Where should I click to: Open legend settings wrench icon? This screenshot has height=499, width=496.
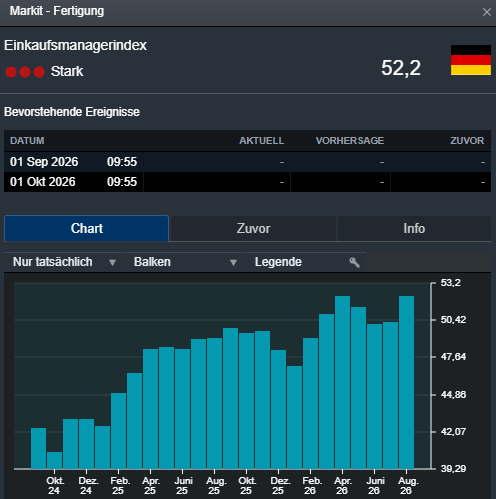coord(354,262)
